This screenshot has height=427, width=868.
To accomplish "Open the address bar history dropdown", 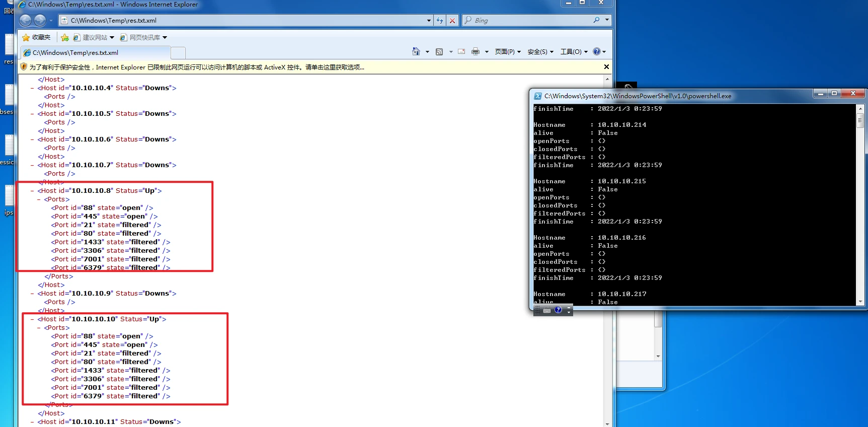I will (429, 21).
